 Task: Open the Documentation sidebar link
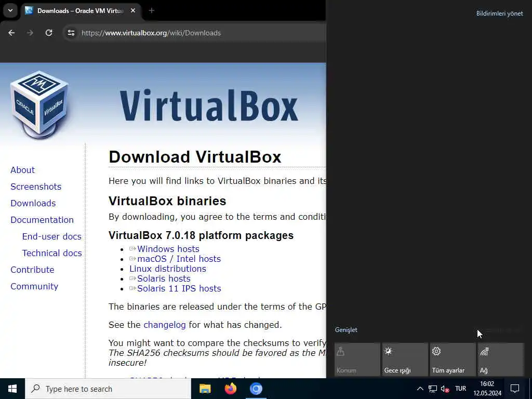pyautogui.click(x=42, y=220)
